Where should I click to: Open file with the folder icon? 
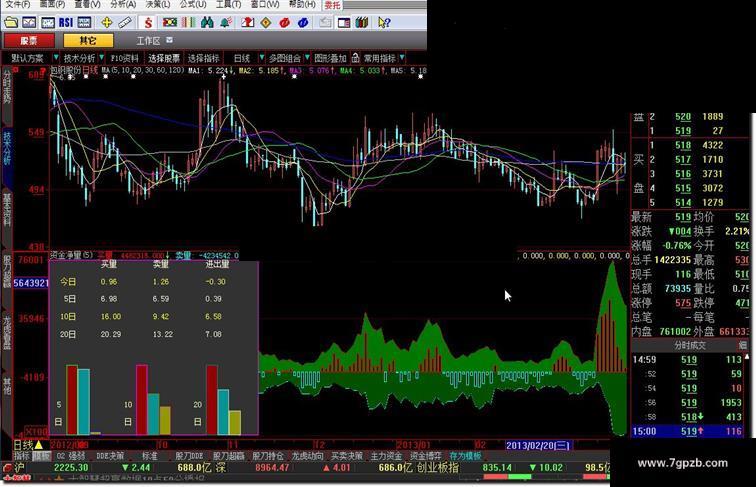pos(11,23)
